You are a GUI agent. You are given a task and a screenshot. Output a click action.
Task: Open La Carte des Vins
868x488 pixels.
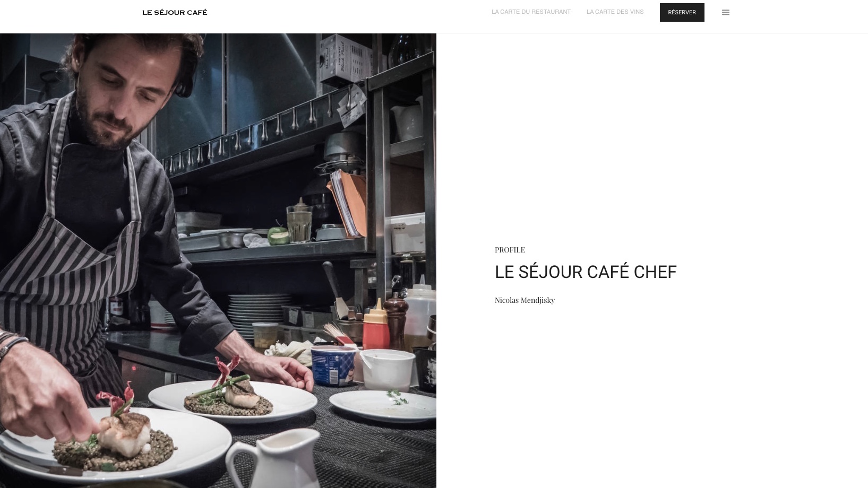pos(615,12)
